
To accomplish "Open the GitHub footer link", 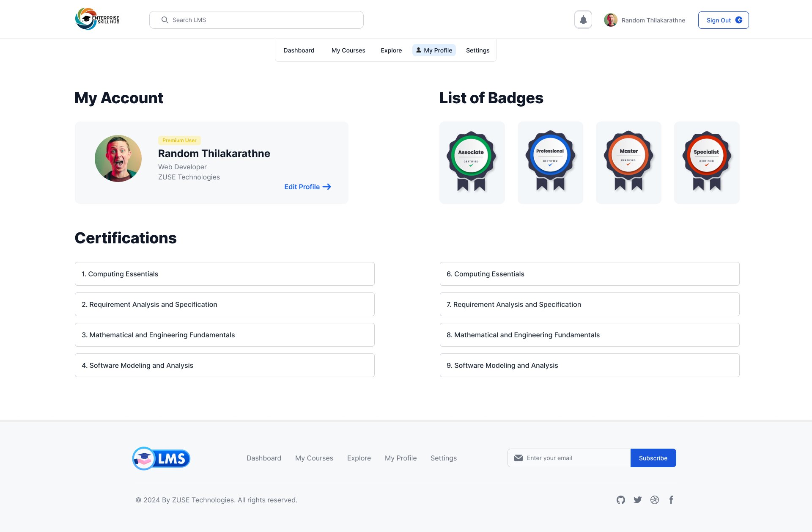I will pos(621,500).
